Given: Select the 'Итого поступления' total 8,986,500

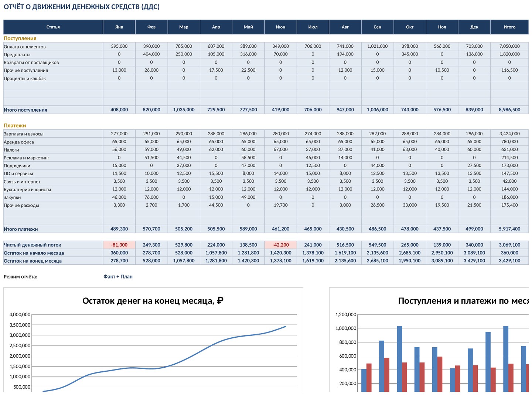Looking at the screenshot, I should [x=509, y=110].
